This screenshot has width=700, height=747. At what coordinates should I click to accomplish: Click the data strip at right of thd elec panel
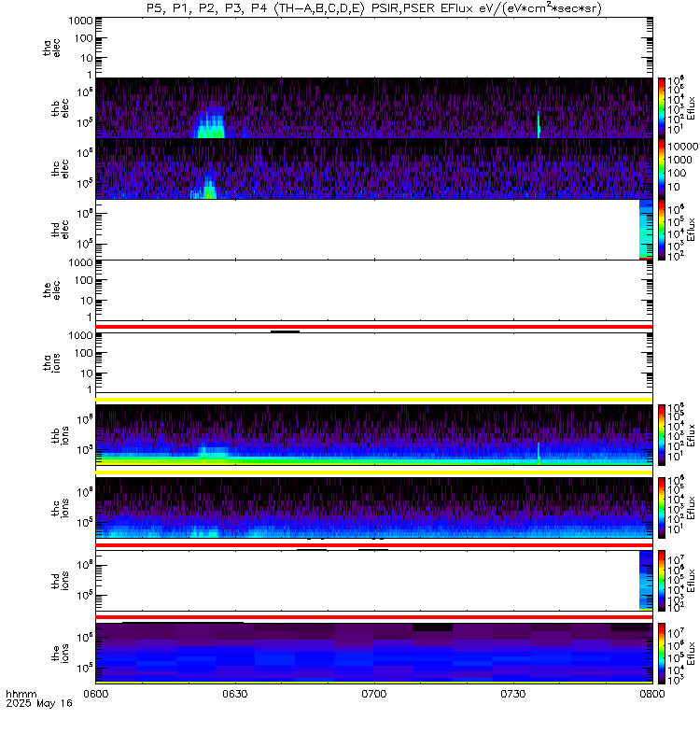(x=646, y=230)
